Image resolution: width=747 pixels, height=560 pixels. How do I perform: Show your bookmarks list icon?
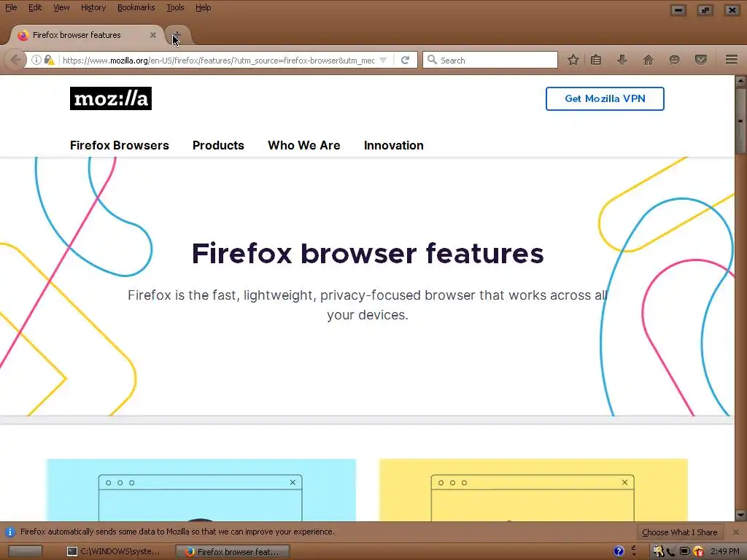(596, 60)
